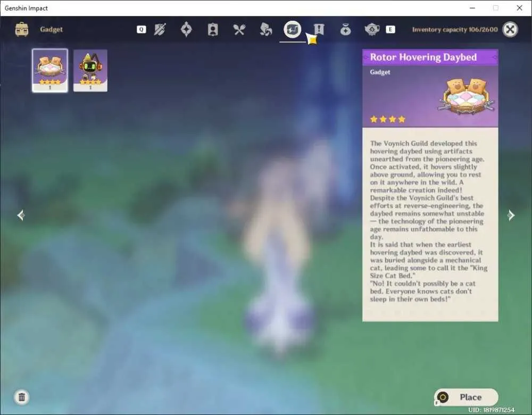Open the Materials inventory tab
This screenshot has width=532, height=415.
tap(265, 29)
